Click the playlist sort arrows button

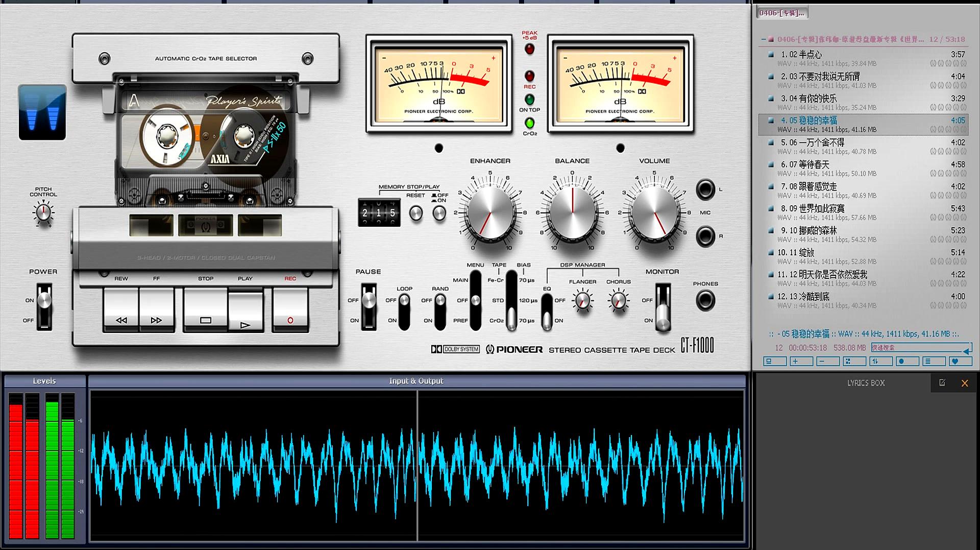881,362
